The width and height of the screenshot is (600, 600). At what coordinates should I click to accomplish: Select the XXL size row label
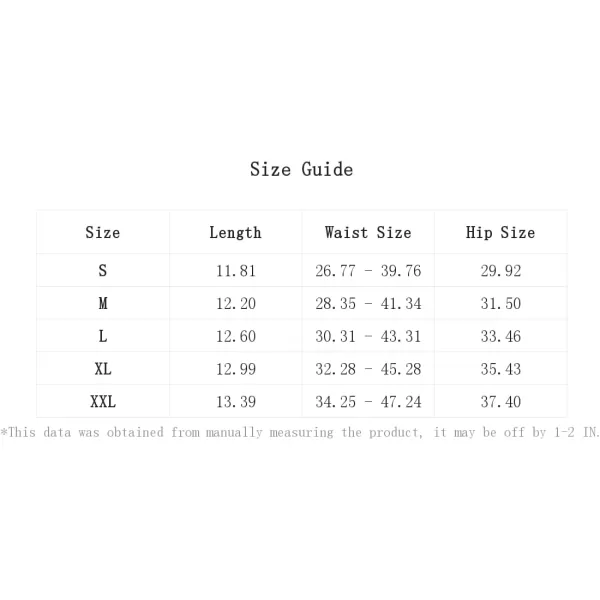(103, 402)
